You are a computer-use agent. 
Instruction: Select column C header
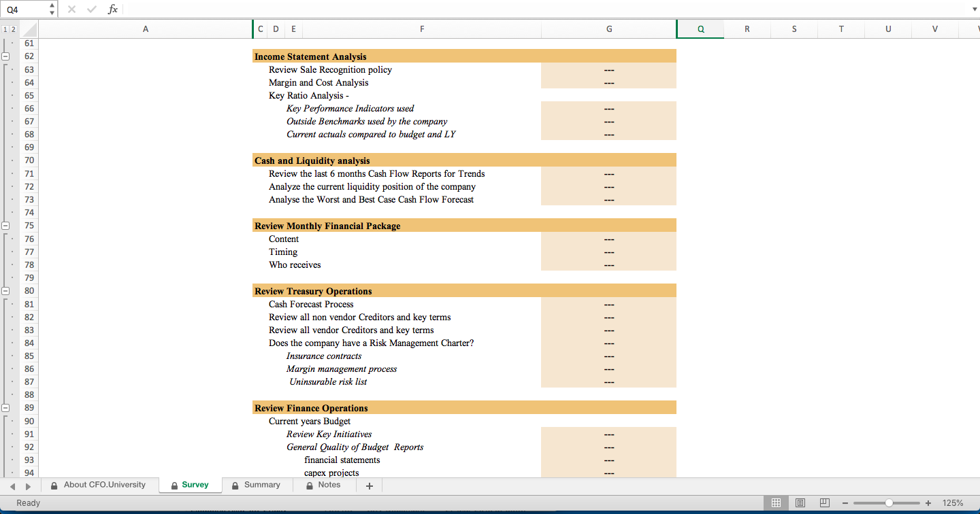pyautogui.click(x=261, y=29)
